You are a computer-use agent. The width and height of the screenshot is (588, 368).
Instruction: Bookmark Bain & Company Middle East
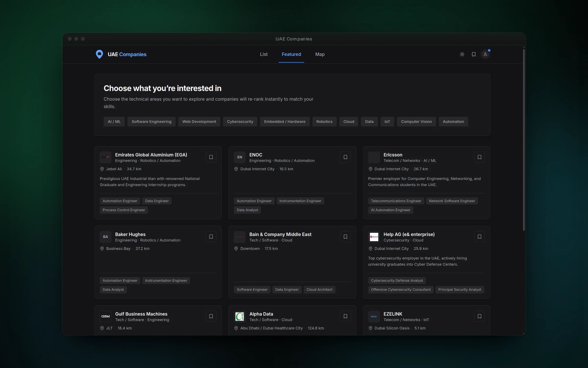[345, 237]
